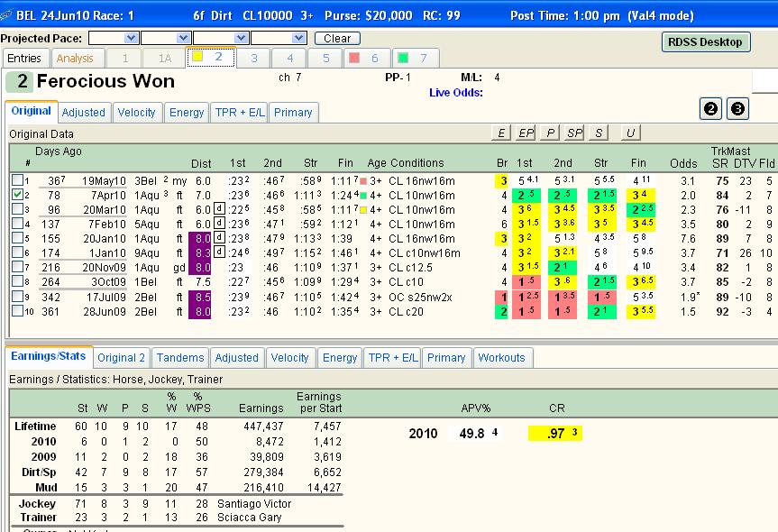Check the box for past race 5
This screenshot has height=532, width=778.
17,237
